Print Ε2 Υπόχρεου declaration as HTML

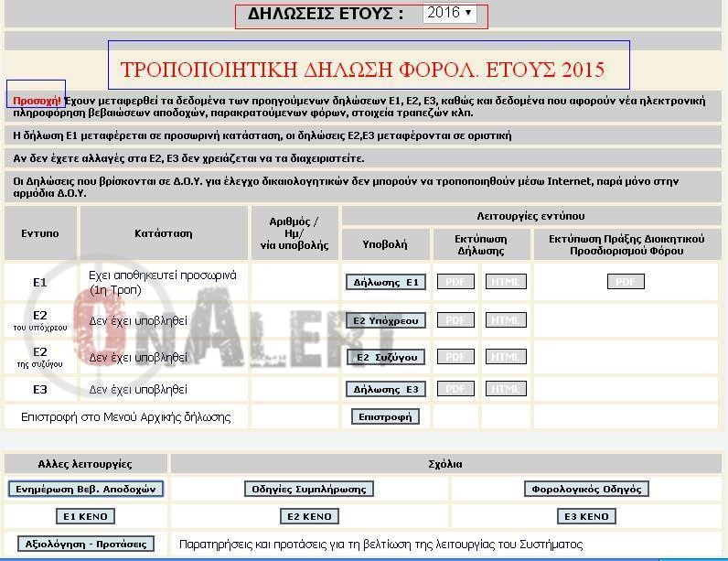tap(506, 320)
